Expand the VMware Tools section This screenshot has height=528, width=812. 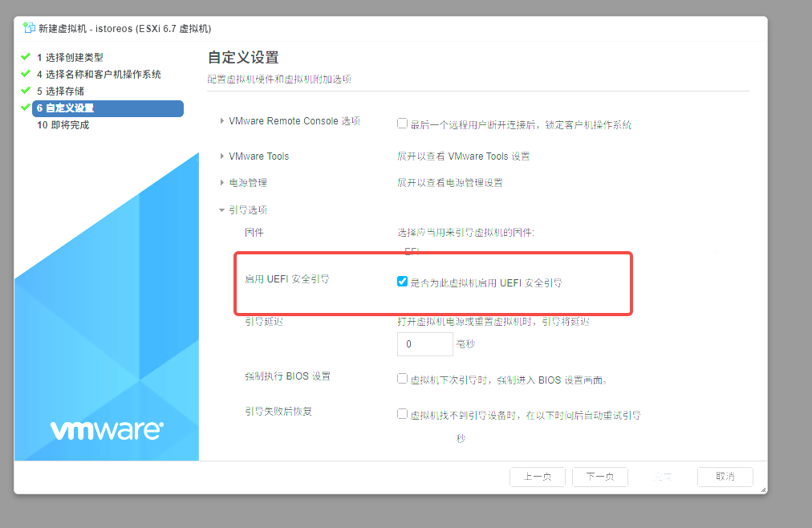[x=222, y=156]
